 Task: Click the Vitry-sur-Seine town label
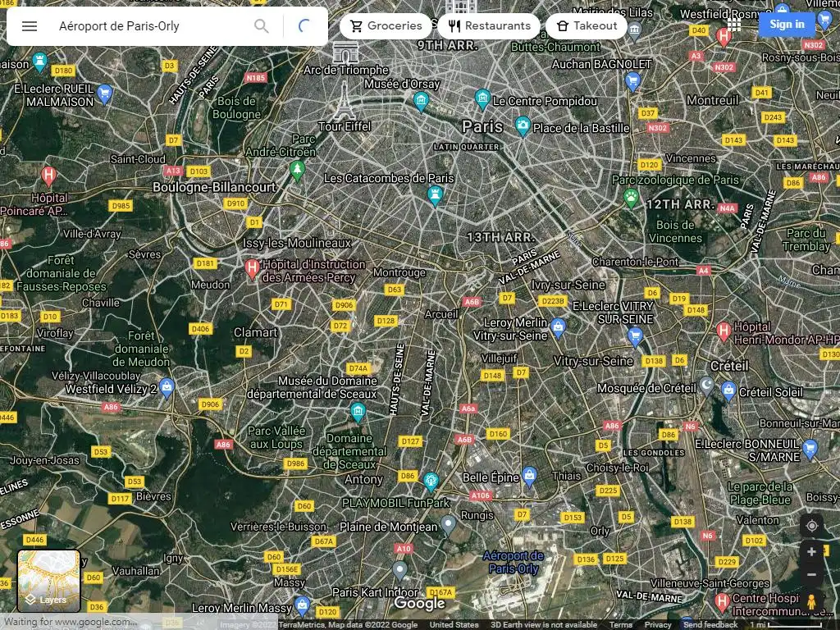tap(593, 361)
